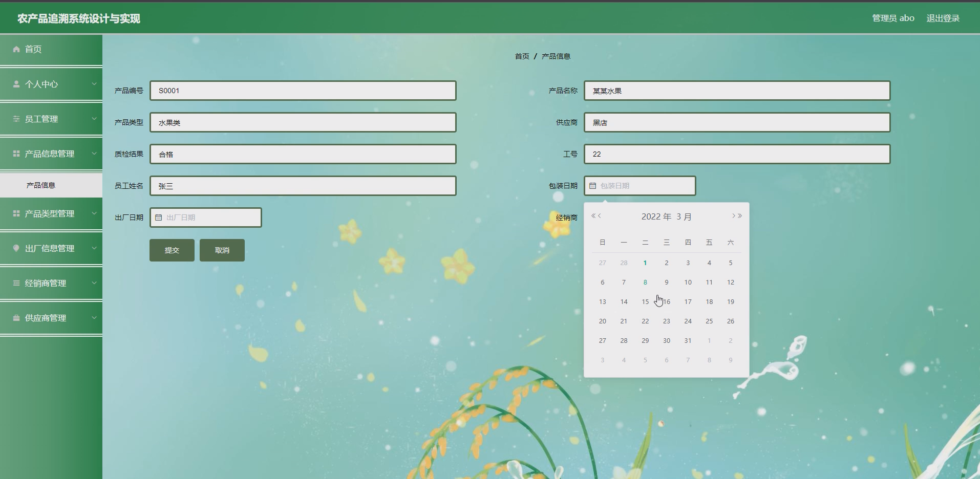The image size is (980, 479).
Task: Expand the 经销商管理 menu chevron
Action: 94,283
